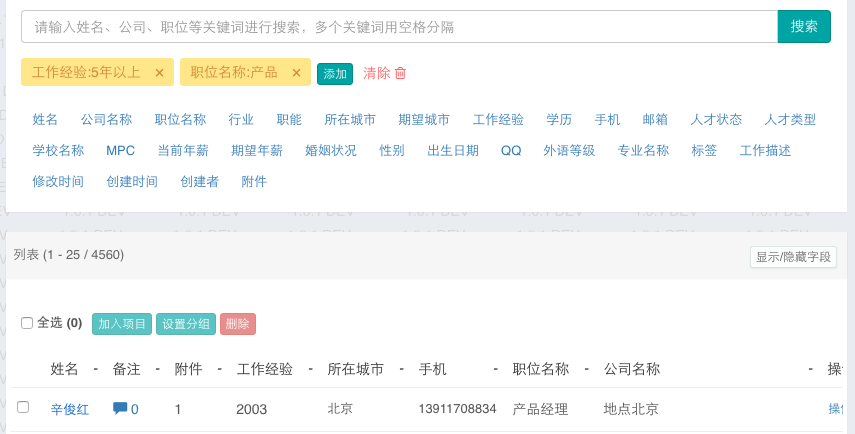855x434 pixels.
Task: Open sort menu beside 手机 column
Action: [x=496, y=369]
